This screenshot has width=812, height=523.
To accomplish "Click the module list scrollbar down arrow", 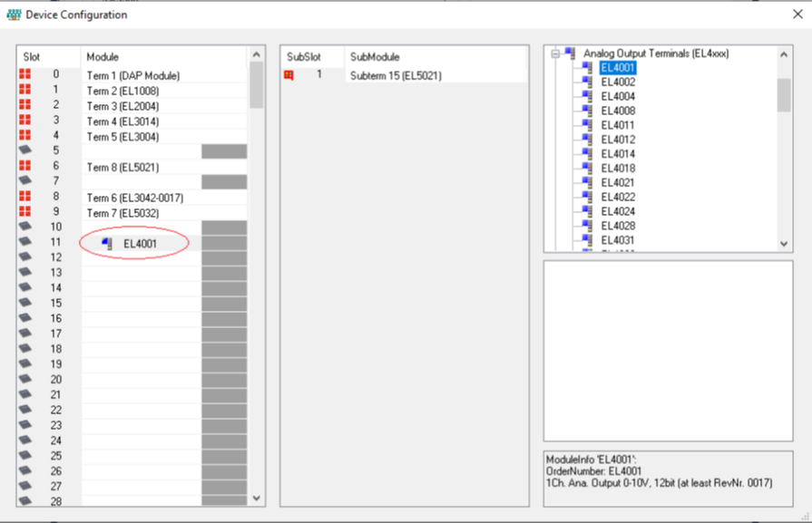I will pos(256,498).
